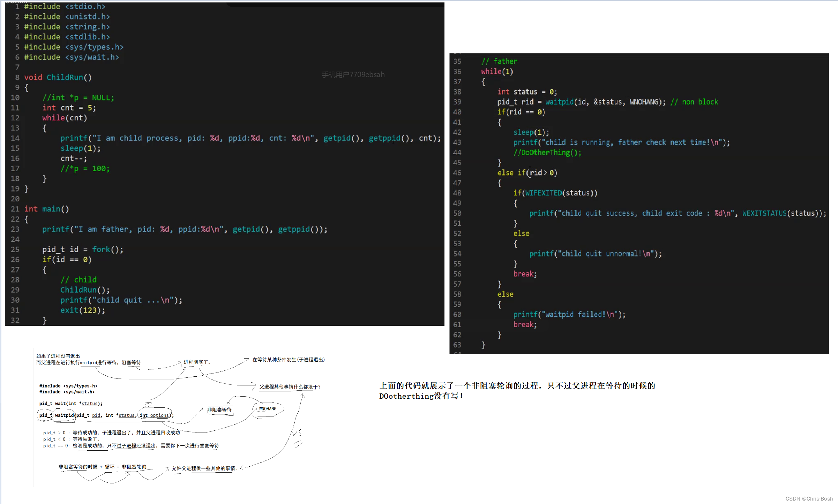Click circled "int options" parameter

pos(155,415)
